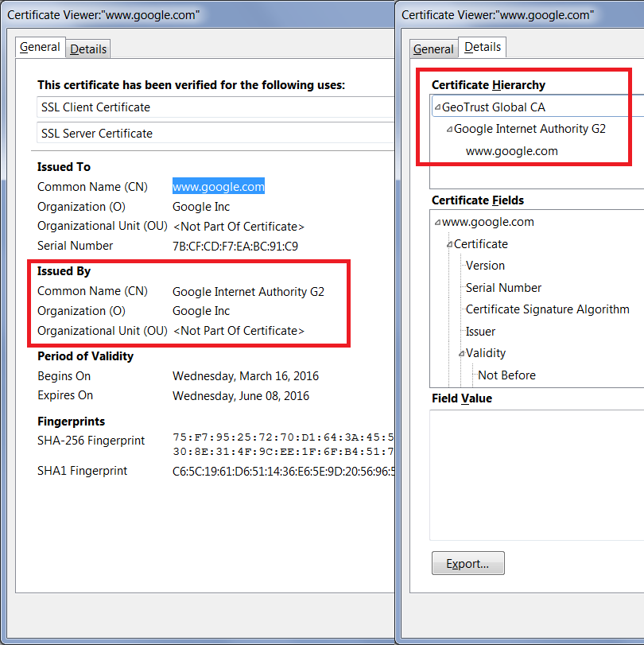Screen dimensions: 644x645
Task: Select www.google.com in Certificate Hierarchy
Action: [x=511, y=151]
